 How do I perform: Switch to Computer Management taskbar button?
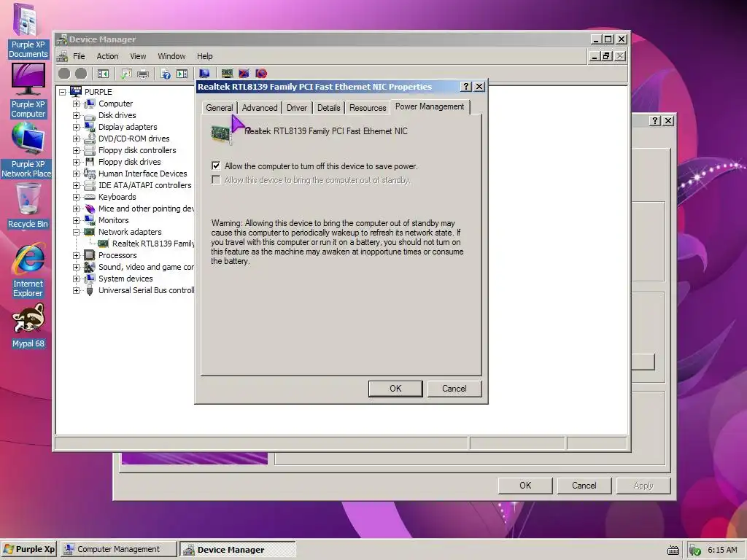pyautogui.click(x=119, y=549)
